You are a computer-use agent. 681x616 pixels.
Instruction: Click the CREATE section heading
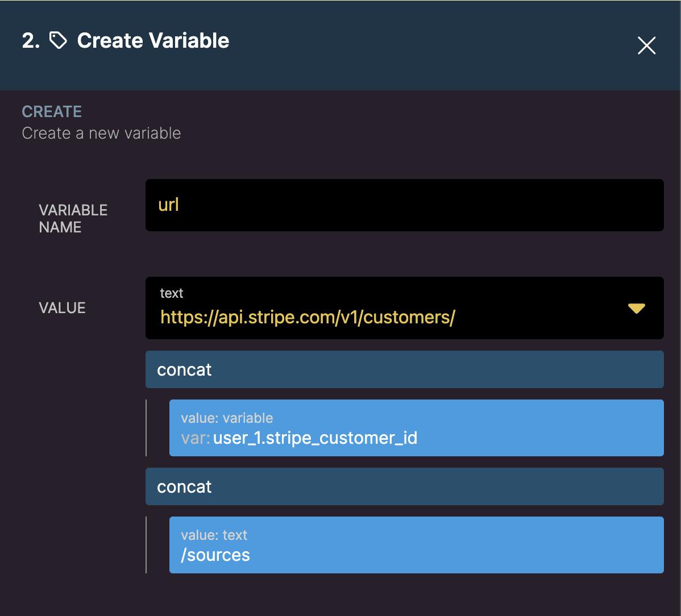[x=52, y=111]
